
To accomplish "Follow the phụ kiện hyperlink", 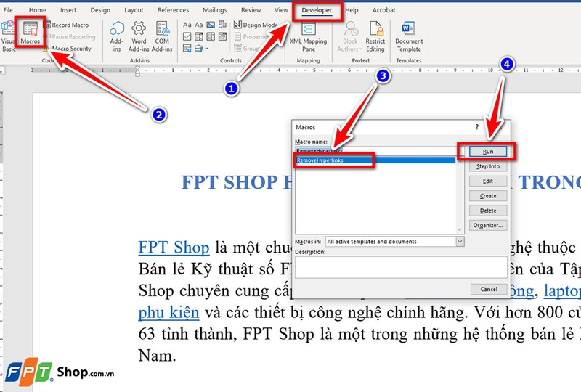I will click(168, 313).
